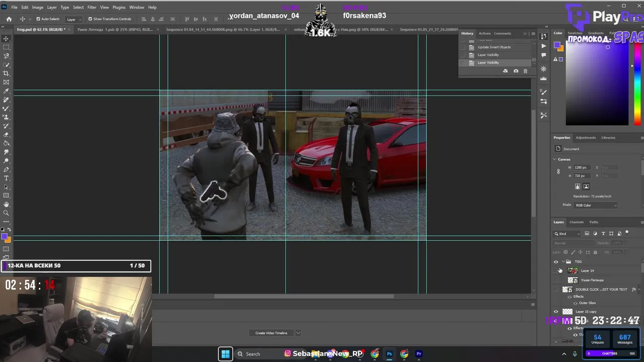
Task: Filter layers by type layer icon
Action: pyautogui.click(x=603, y=233)
